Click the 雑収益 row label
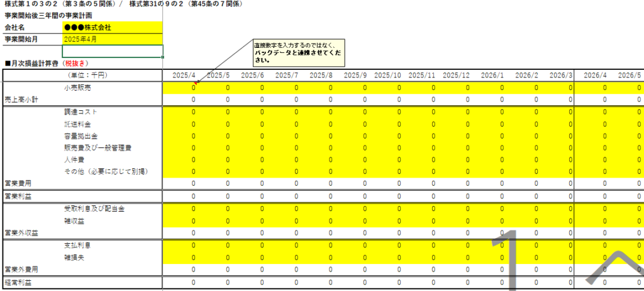644x291 pixels. [x=74, y=220]
